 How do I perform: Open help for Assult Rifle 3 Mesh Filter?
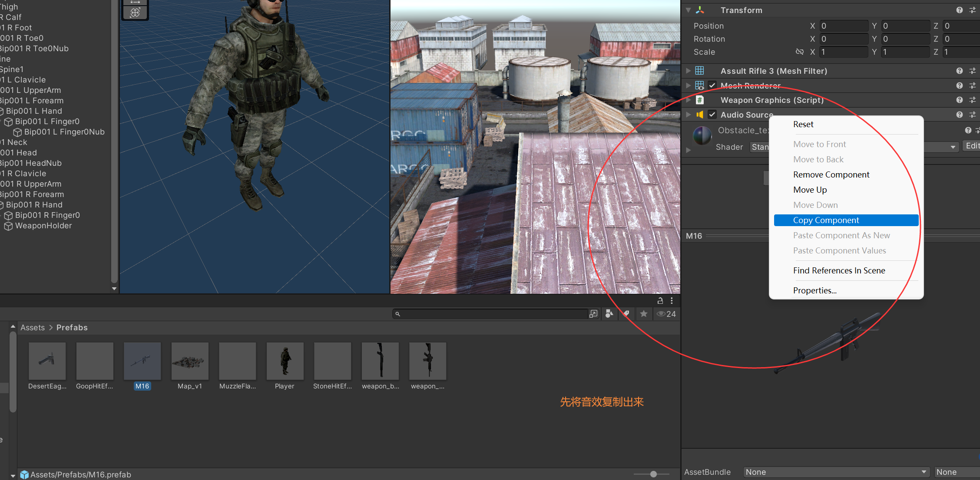[960, 71]
